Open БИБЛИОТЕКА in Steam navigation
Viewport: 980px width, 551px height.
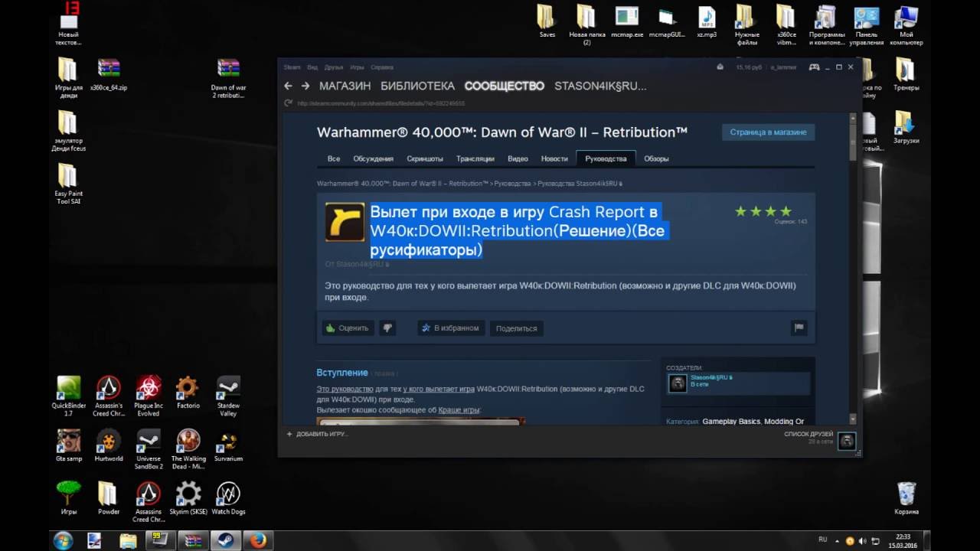(x=417, y=86)
